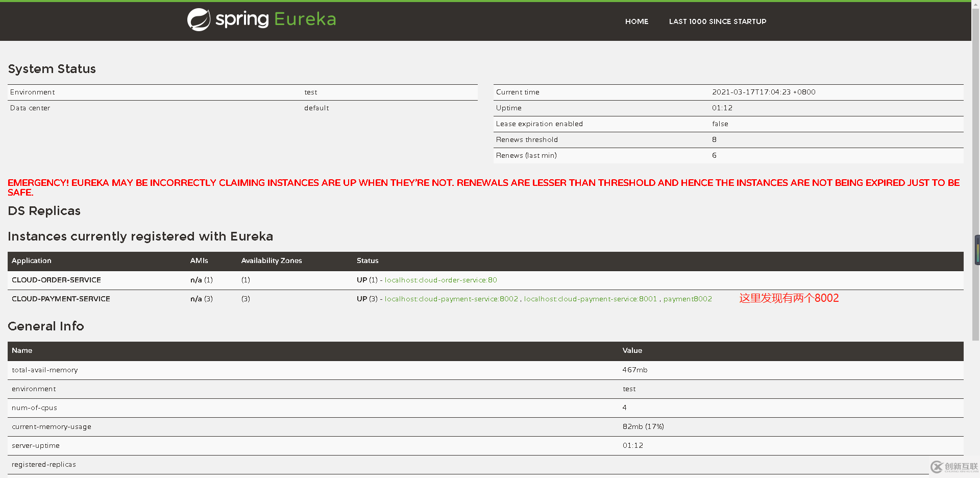Click the Renews threshold value 8

pyautogui.click(x=714, y=139)
